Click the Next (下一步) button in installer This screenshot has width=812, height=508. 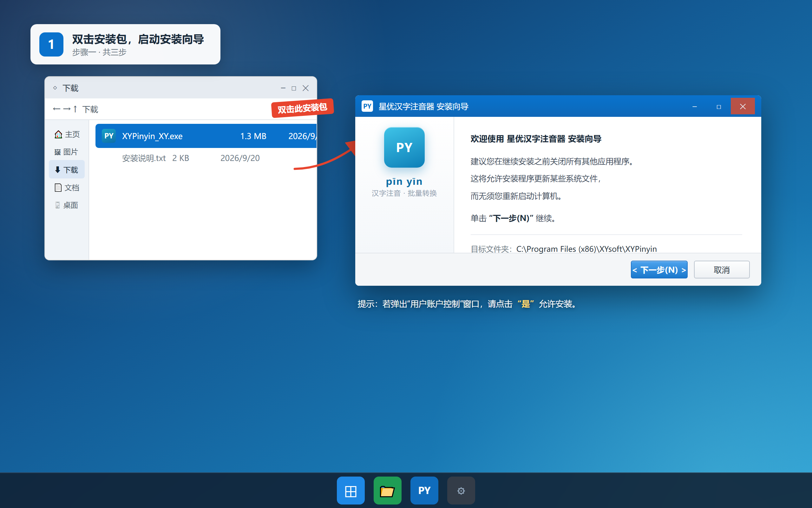click(659, 270)
